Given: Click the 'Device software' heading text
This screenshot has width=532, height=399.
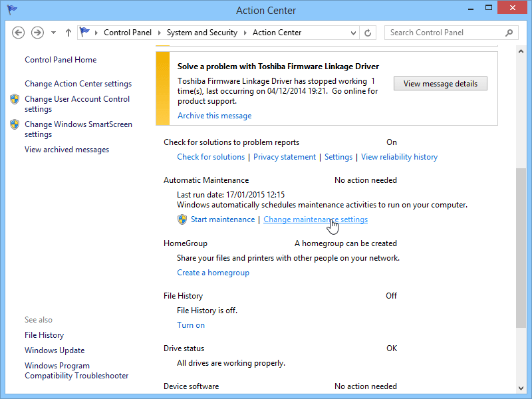Looking at the screenshot, I should point(191,386).
